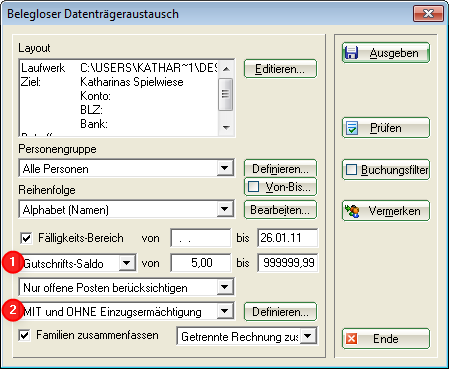This screenshot has width=449, height=369.
Task: Click the Fälligkeit bis date field 26.01.11
Action: pos(287,238)
